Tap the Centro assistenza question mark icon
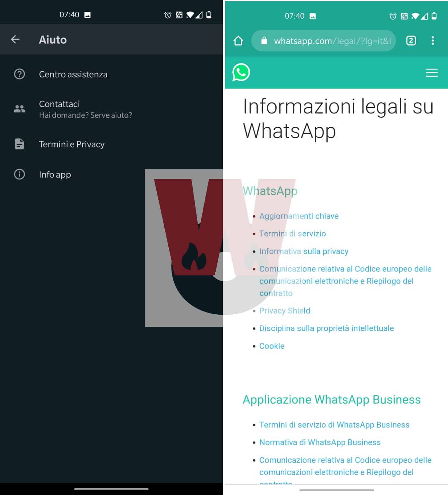The image size is (448, 495). pyautogui.click(x=19, y=74)
